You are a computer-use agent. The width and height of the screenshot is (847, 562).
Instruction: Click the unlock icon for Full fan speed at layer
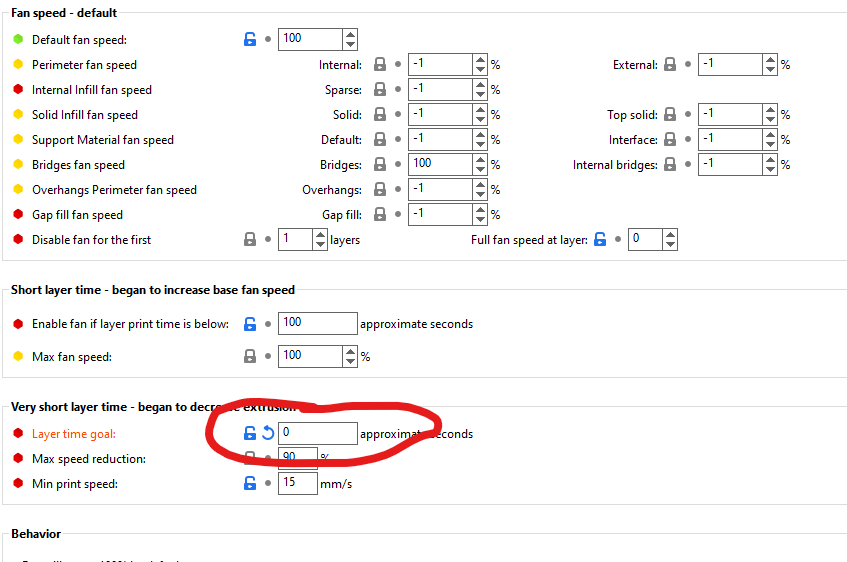(x=600, y=240)
